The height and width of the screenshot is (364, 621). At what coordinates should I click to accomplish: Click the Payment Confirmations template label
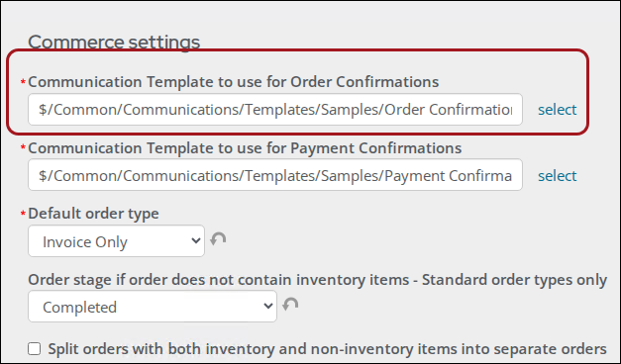click(245, 148)
